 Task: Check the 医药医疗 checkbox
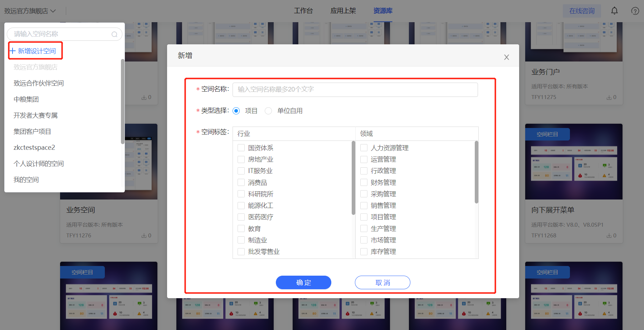point(241,217)
